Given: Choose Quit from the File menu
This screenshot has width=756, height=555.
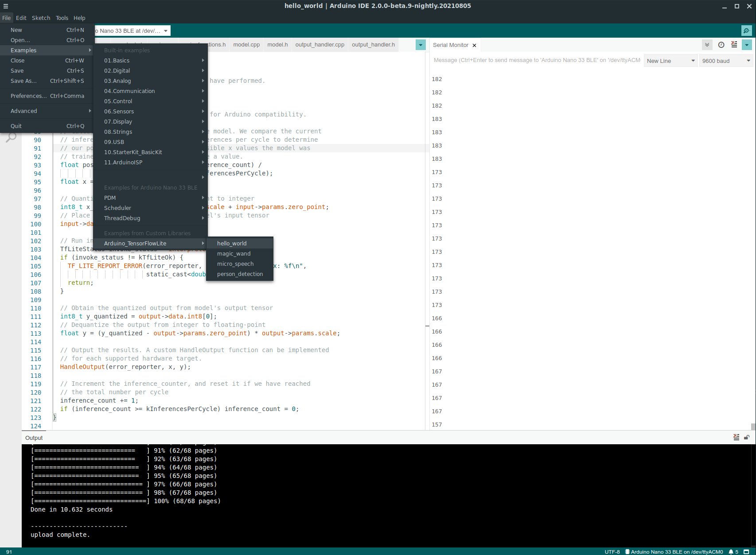Looking at the screenshot, I should [47, 126].
